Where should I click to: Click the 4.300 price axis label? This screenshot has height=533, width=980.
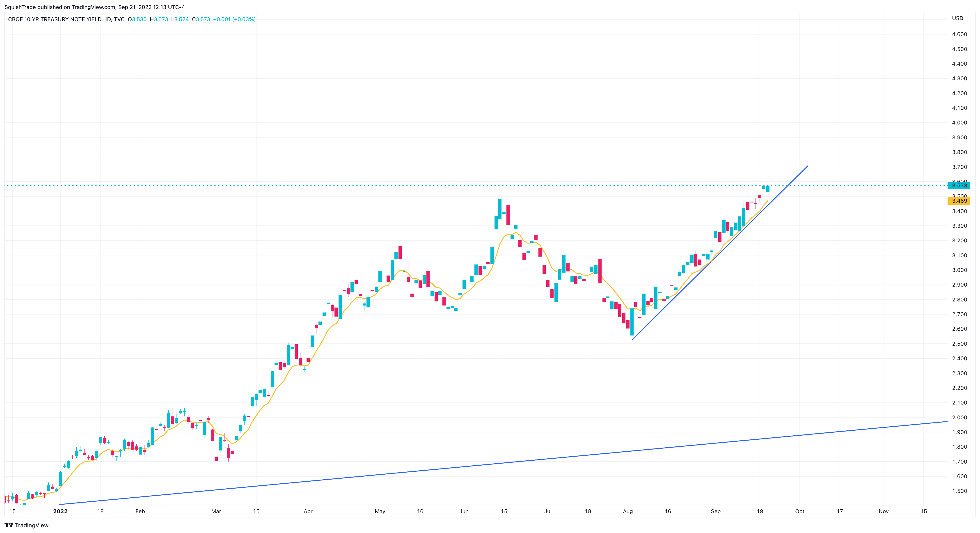coord(959,78)
